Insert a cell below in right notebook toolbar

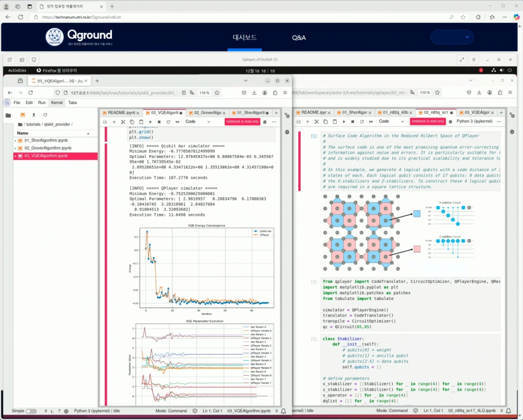(x=307, y=121)
